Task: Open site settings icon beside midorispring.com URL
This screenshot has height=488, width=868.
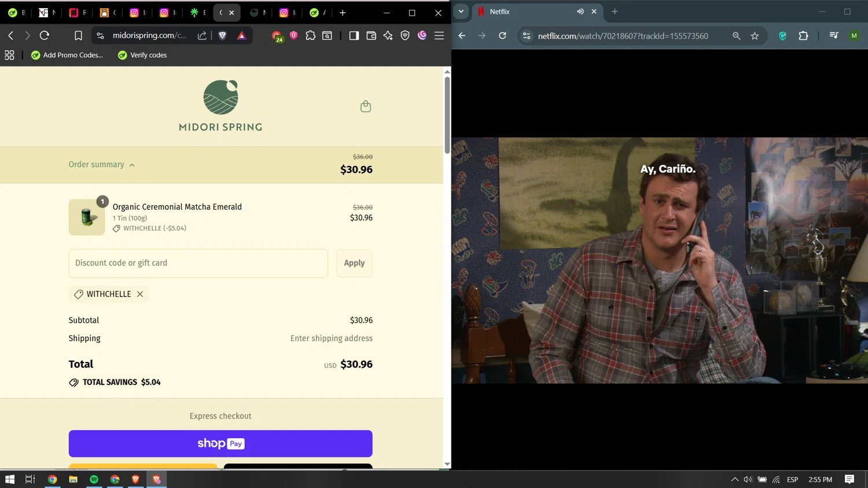Action: click(100, 36)
